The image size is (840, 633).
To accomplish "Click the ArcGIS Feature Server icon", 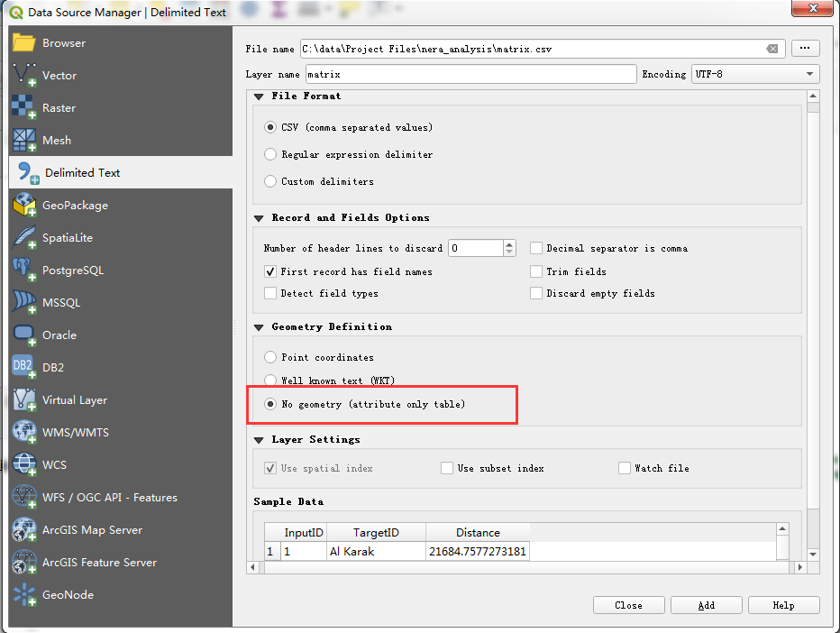I will coord(23,563).
